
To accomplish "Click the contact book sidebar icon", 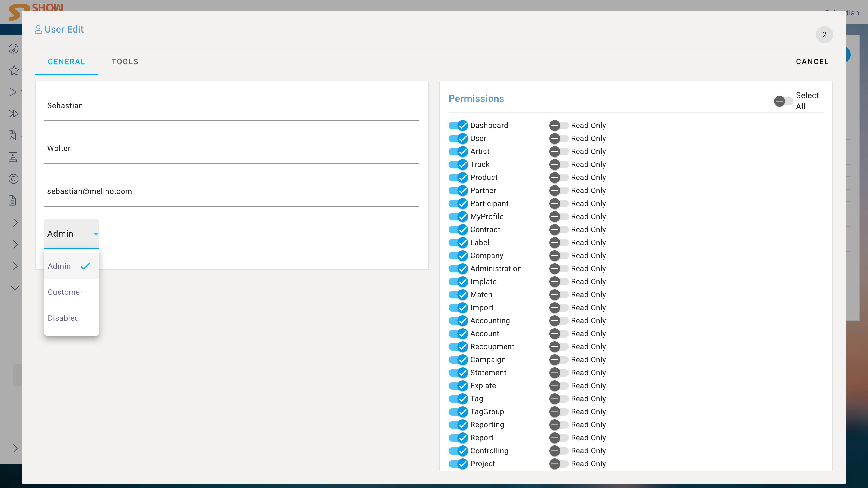I will point(13,157).
